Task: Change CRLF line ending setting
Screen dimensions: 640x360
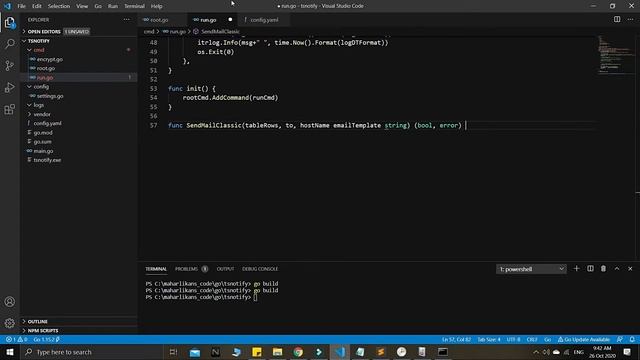Action: click(532, 339)
